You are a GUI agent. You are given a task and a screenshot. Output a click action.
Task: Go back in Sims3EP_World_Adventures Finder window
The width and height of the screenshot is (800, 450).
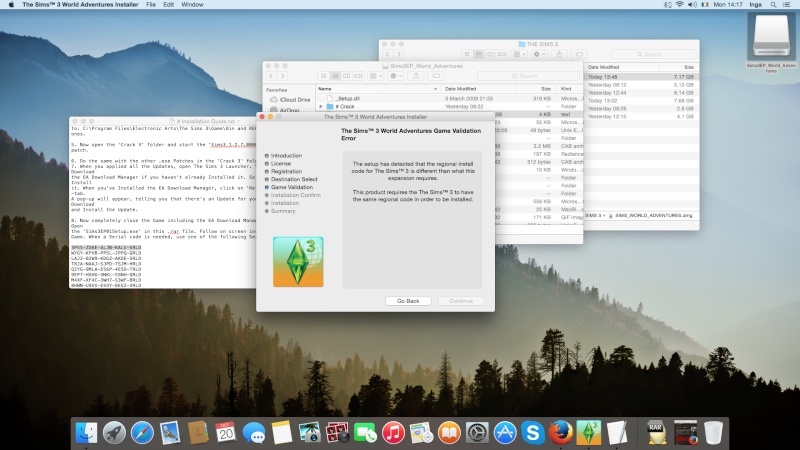click(271, 76)
